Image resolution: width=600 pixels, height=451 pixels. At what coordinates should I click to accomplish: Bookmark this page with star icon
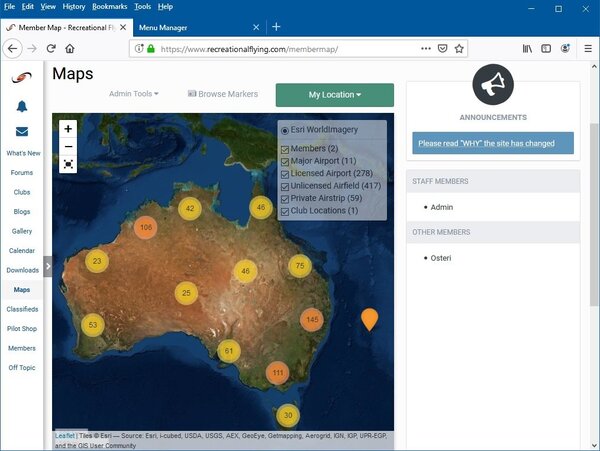click(x=459, y=48)
